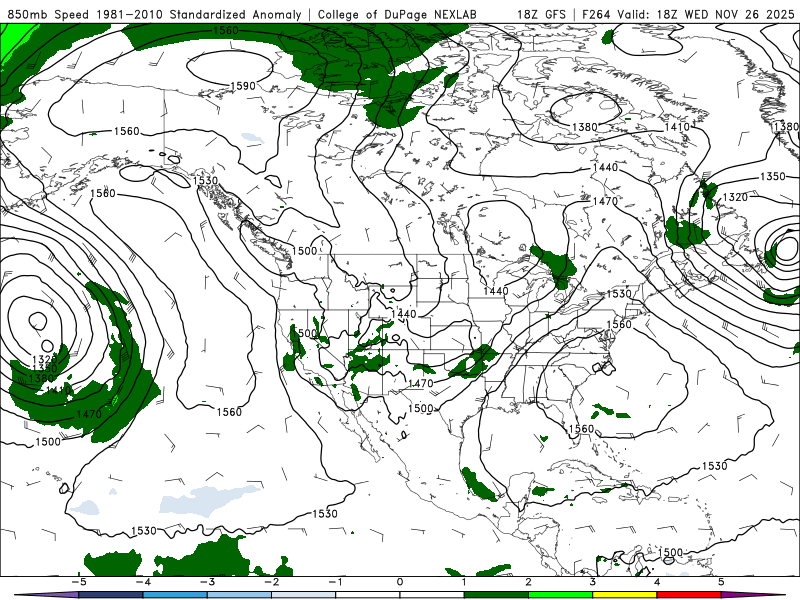Viewport: 800px width, 600px height.
Task: Click the 1470 contour label over Texas
Action: [x=420, y=383]
